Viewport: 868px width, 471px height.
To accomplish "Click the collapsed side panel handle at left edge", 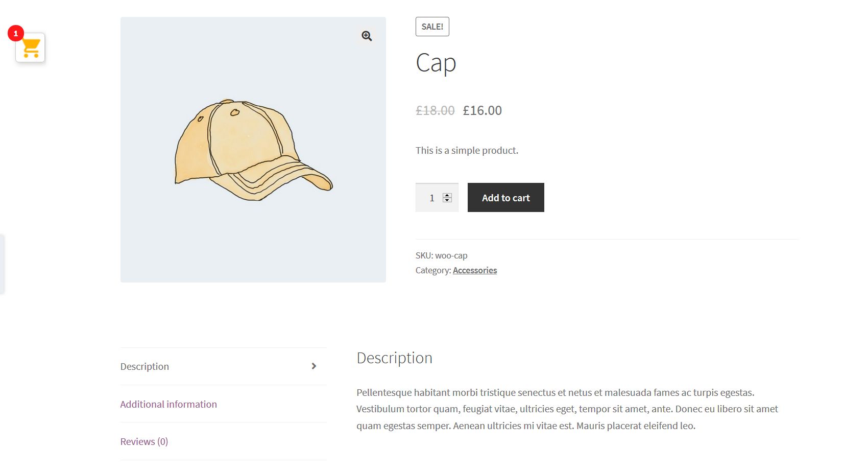I will [x=2, y=264].
